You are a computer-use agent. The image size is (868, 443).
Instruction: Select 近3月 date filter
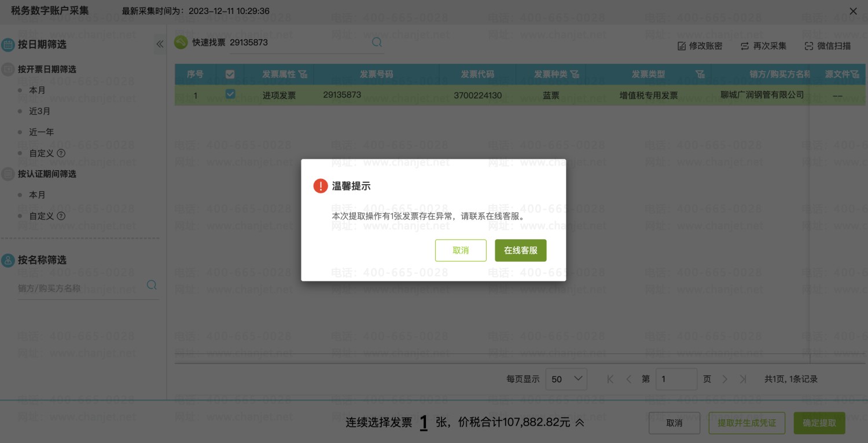point(40,111)
